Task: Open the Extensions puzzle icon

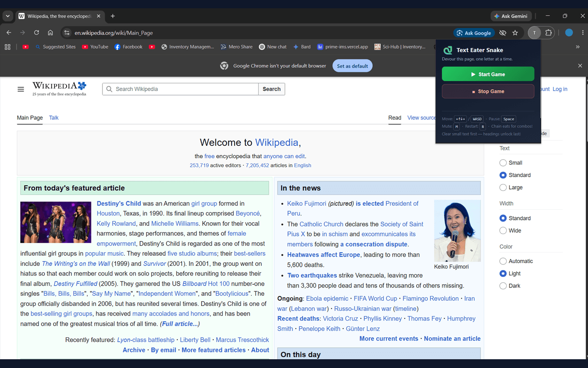Action: pos(548,33)
